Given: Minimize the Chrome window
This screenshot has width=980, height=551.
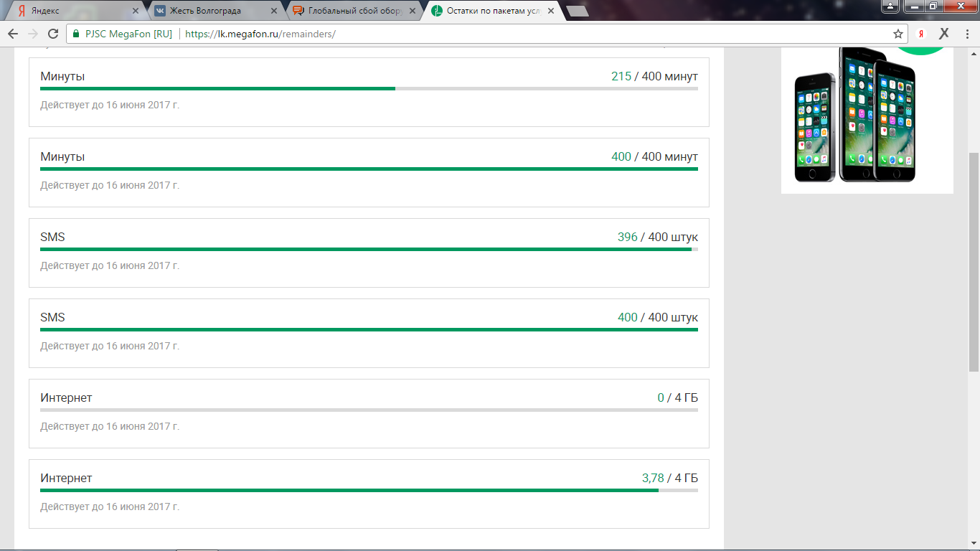Looking at the screenshot, I should (x=913, y=6).
